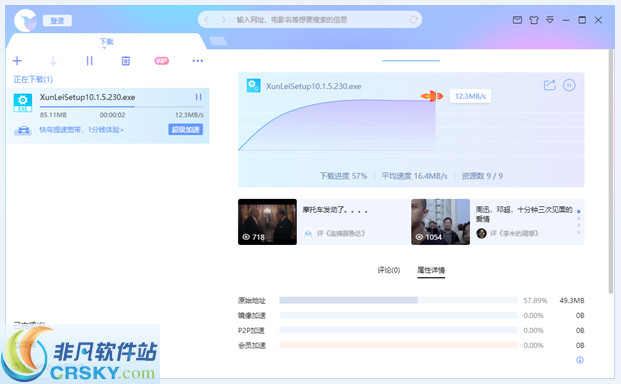Share the file with the export icon
The height and width of the screenshot is (384, 621).
549,85
